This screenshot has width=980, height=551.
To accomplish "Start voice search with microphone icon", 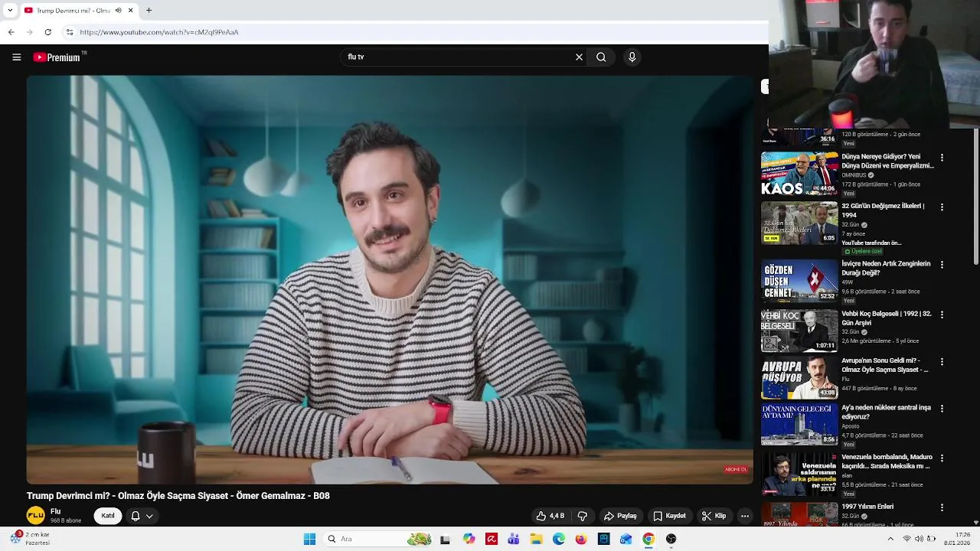I will pyautogui.click(x=632, y=57).
